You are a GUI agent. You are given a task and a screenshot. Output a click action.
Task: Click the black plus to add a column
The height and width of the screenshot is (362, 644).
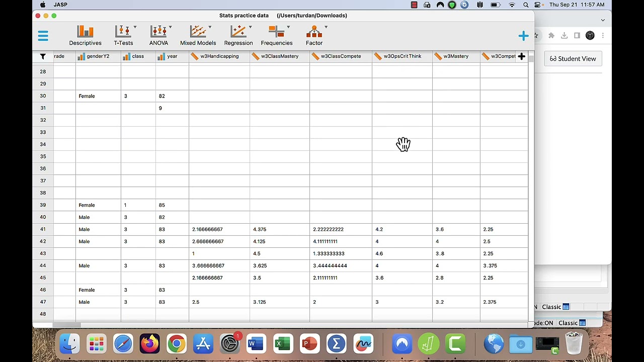[522, 56]
